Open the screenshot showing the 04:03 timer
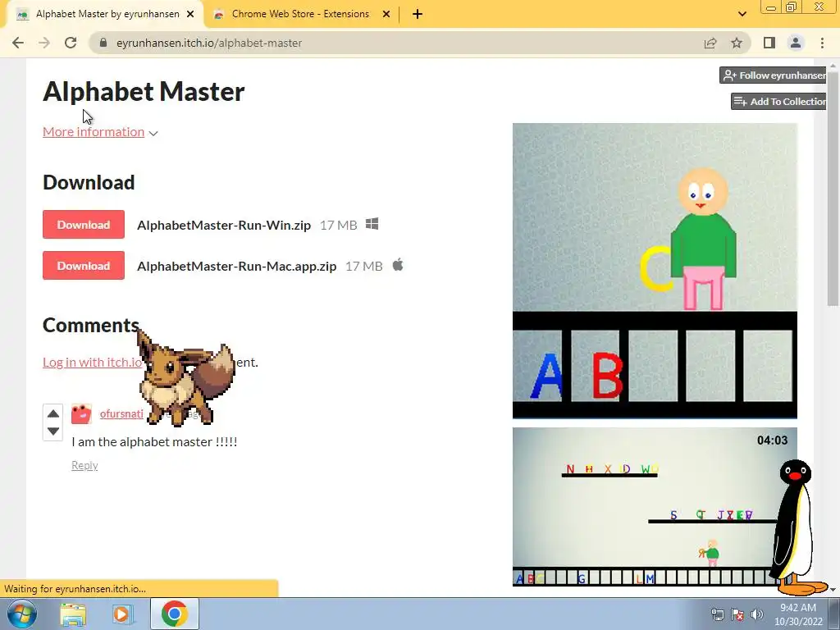This screenshot has width=840, height=630. (x=655, y=507)
